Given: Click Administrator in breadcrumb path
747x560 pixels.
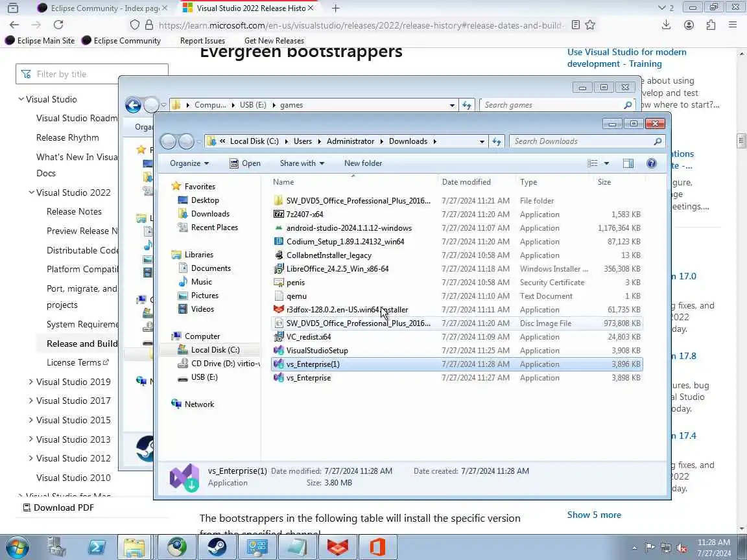Looking at the screenshot, I should point(350,141).
